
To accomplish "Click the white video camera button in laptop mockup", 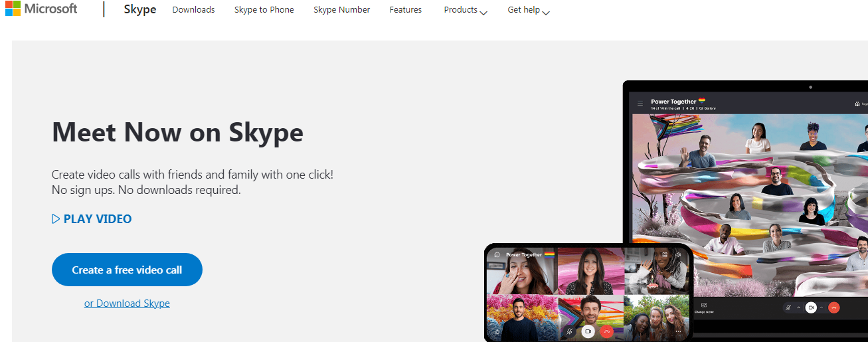I will coord(811,307).
